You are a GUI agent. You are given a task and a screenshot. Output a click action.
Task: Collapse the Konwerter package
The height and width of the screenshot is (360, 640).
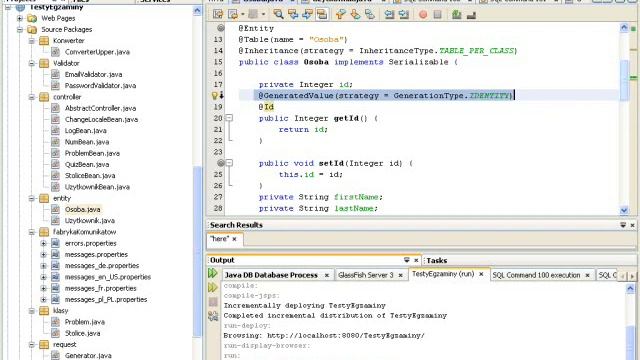click(x=31, y=41)
